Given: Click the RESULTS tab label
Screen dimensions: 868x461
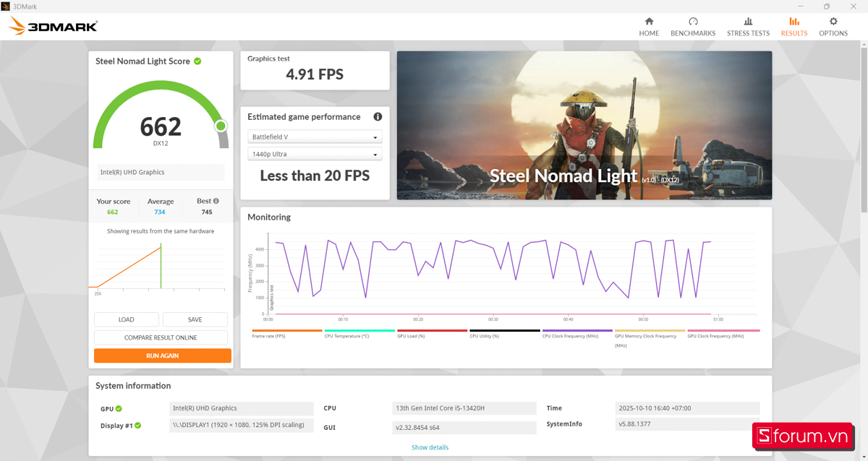Looking at the screenshot, I should (x=794, y=33).
